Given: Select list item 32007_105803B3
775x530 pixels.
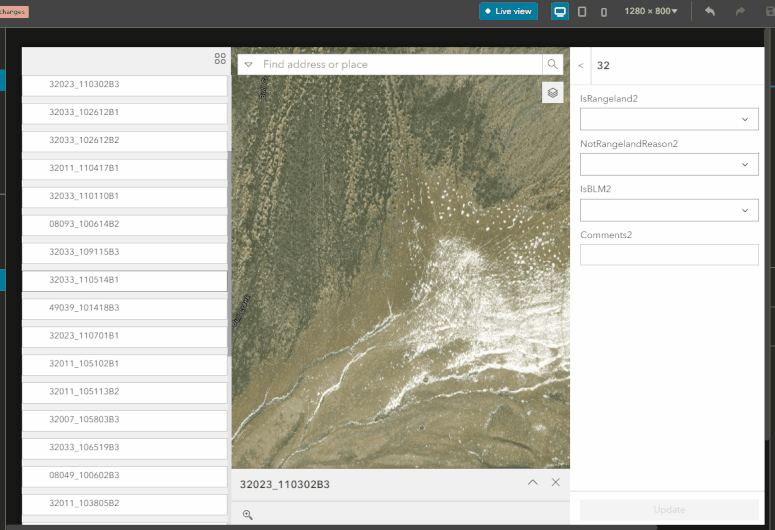Looking at the screenshot, I should 125,420.
